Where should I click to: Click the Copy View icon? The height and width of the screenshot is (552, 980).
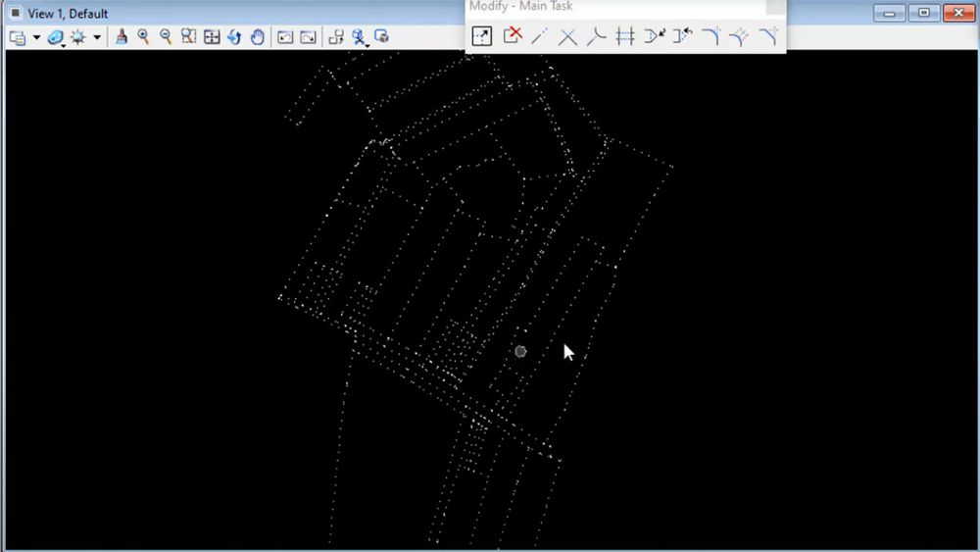coord(335,37)
